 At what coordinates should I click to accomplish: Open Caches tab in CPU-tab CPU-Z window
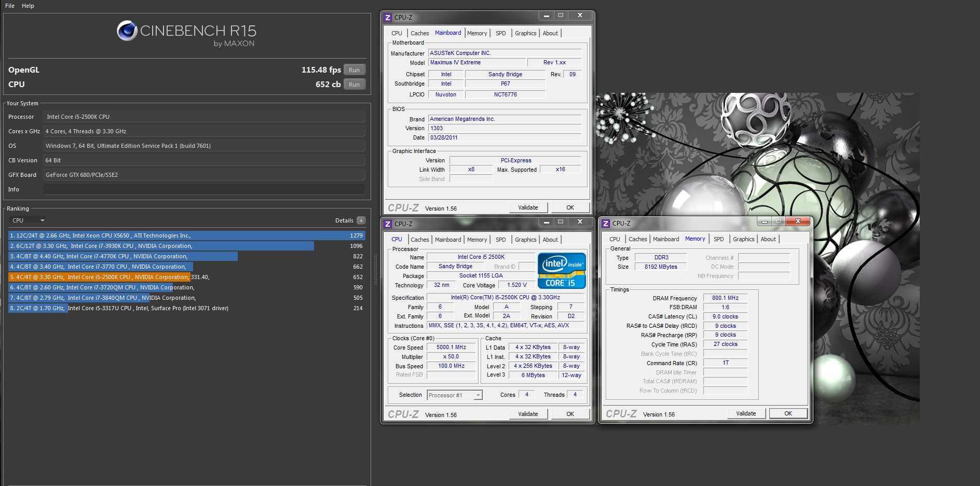tap(420, 240)
